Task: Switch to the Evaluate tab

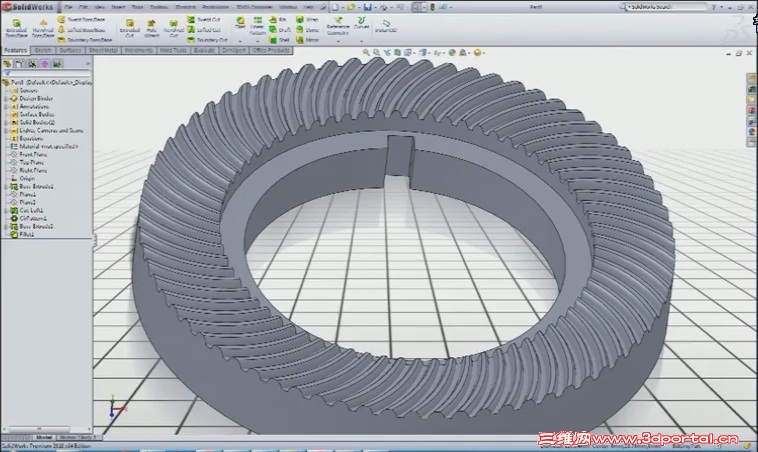Action: (x=204, y=50)
